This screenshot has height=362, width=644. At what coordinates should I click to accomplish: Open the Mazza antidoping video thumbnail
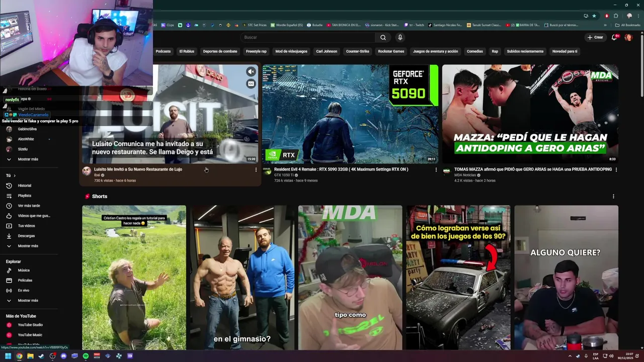(x=530, y=114)
